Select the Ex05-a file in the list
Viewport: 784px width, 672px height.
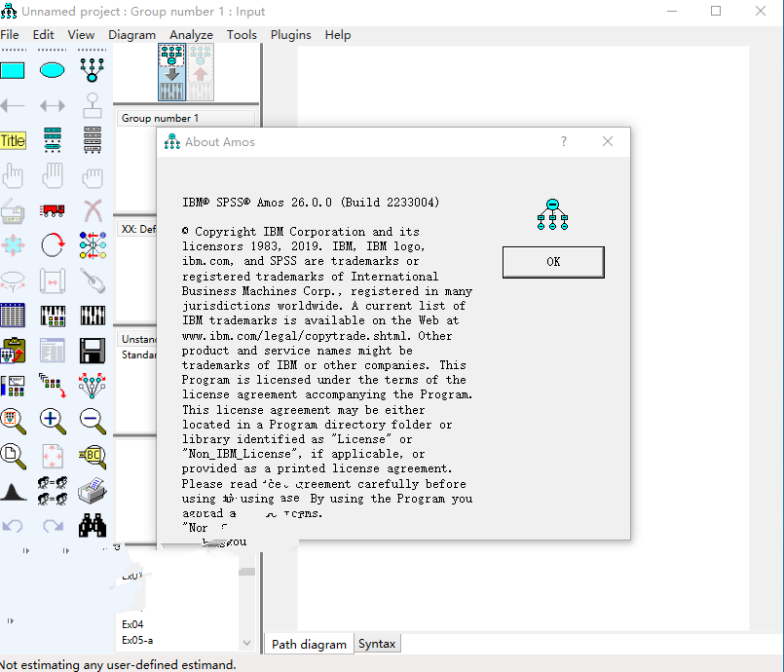(137, 640)
